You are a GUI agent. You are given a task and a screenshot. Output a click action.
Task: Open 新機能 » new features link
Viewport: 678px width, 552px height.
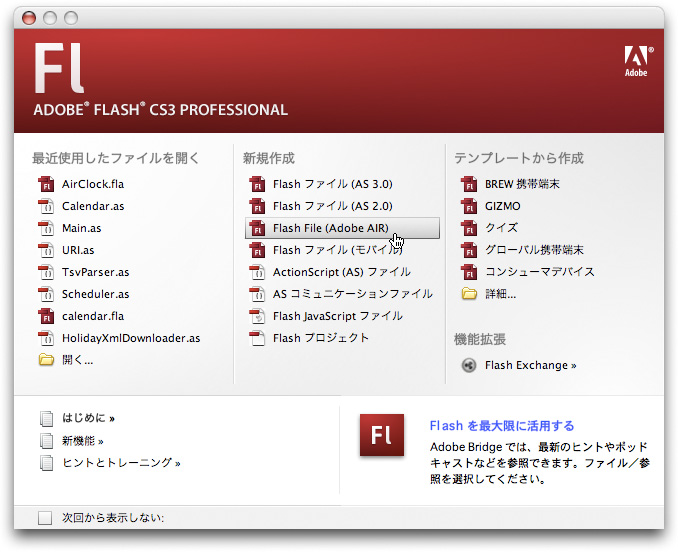coord(83,441)
